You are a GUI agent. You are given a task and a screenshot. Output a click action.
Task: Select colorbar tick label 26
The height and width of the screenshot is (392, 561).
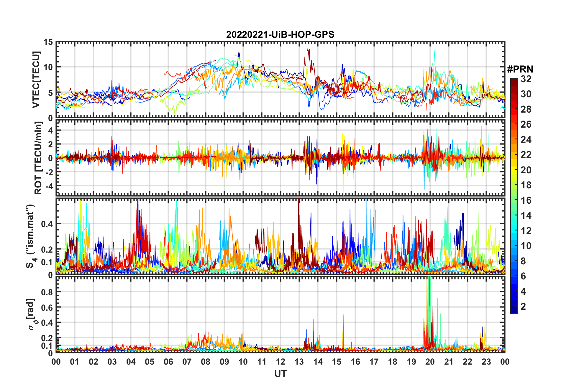tap(526, 124)
